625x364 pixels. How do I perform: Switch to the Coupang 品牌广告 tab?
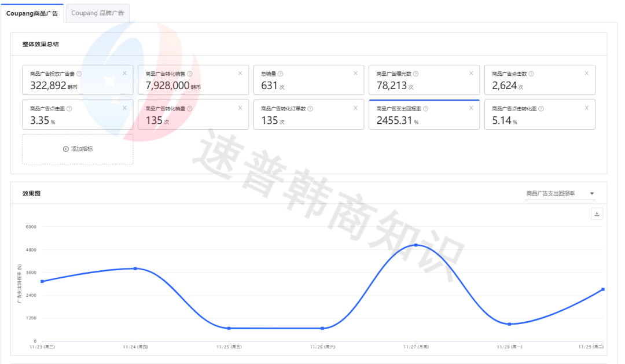(x=97, y=13)
